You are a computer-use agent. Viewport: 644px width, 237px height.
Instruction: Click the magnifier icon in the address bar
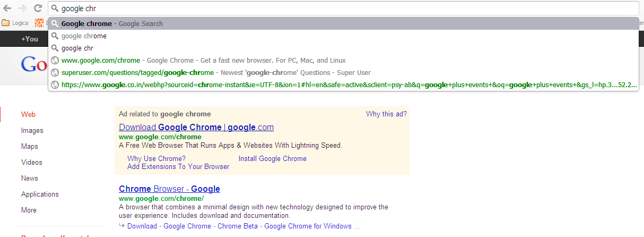coord(55,9)
